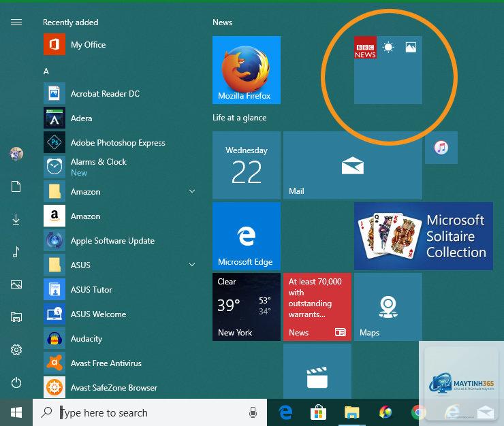
Task: Open Pictures from the Start sidebar
Action: tap(16, 284)
